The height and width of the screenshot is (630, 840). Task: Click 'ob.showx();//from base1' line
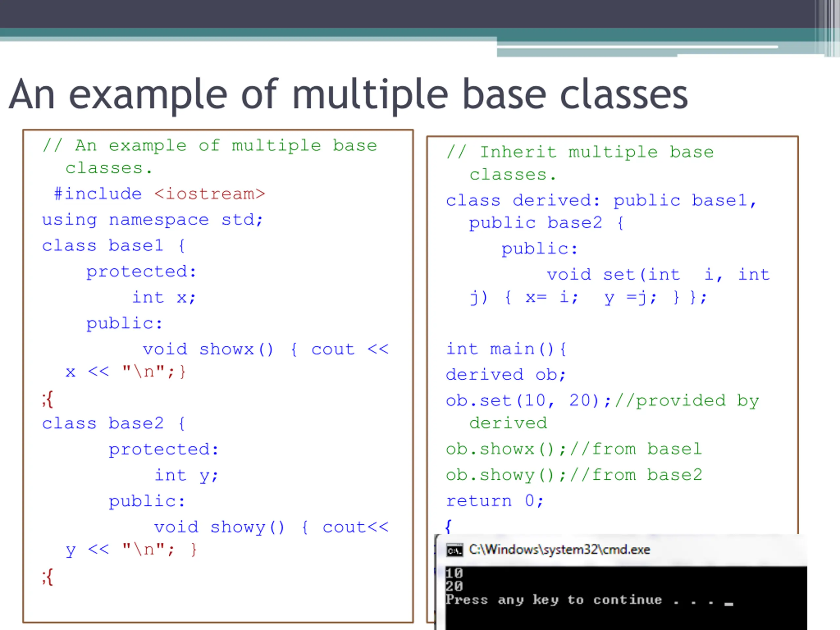click(574, 449)
